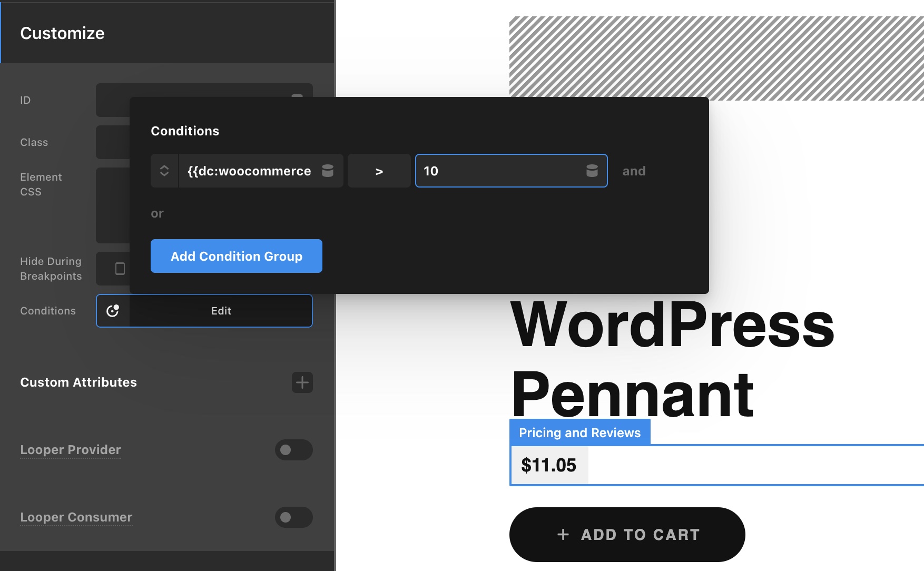Click the WordPress Pennant product title
Viewport: 924px width, 571px height.
tap(672, 359)
